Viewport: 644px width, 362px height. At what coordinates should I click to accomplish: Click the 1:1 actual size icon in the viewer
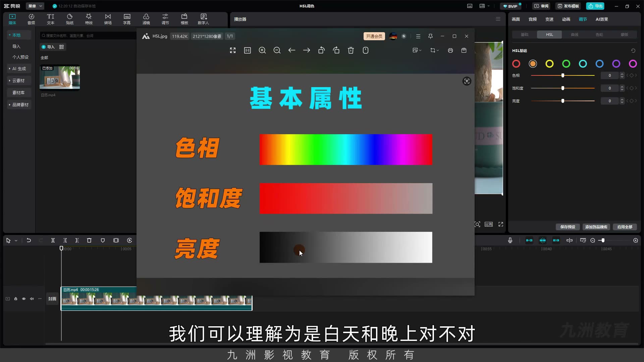pyautogui.click(x=248, y=50)
